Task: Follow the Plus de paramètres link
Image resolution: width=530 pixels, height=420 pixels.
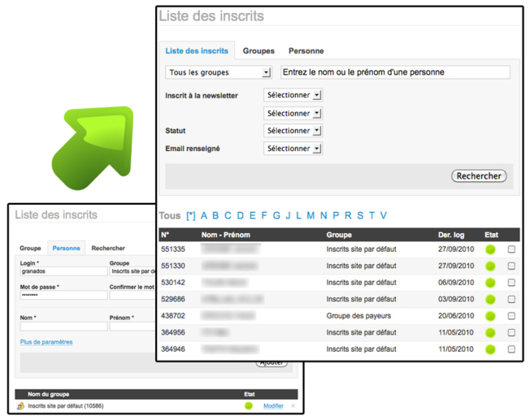Action: 46,342
